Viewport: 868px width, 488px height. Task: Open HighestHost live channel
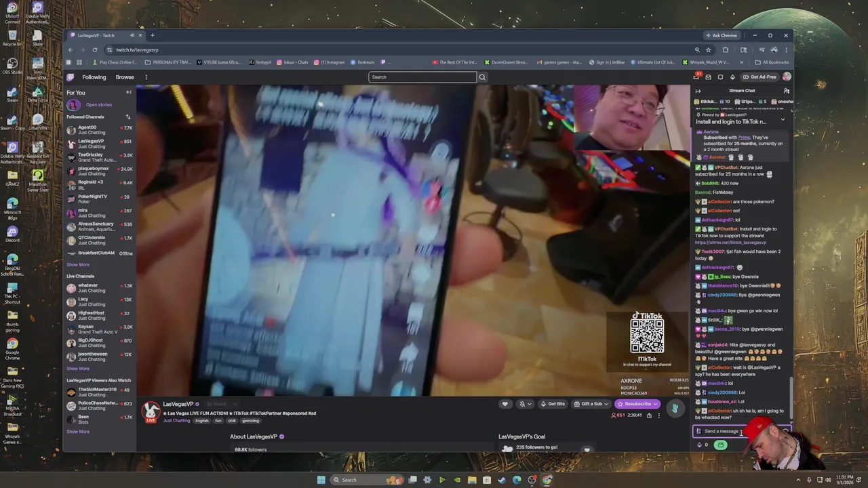[99, 315]
